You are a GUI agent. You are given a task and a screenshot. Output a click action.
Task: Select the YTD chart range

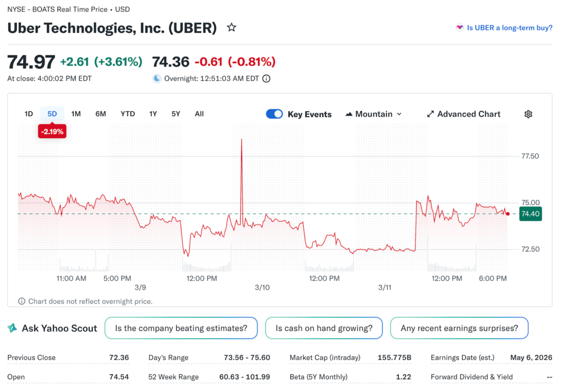point(128,114)
